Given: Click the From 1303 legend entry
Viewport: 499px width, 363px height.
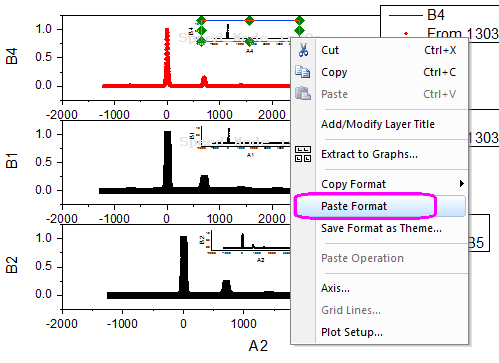Looking at the screenshot, I should [x=463, y=33].
